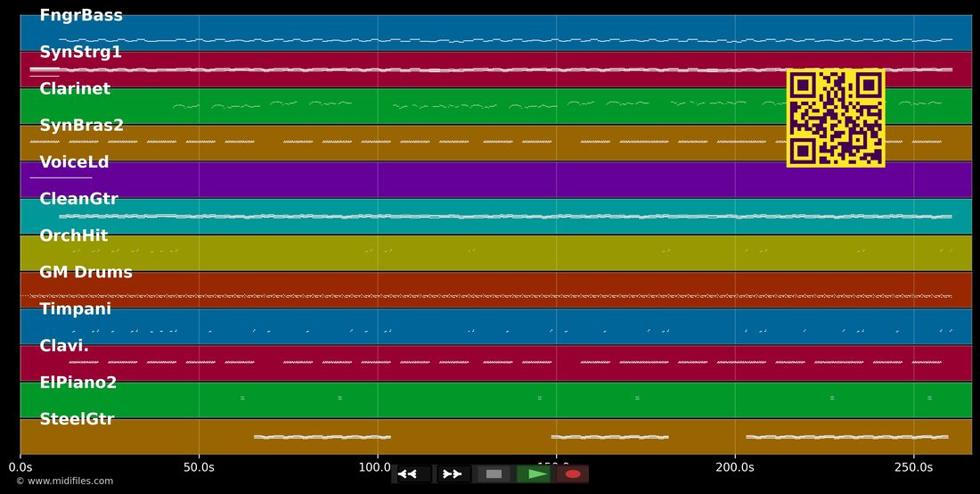Click the 50.0s time axis label
Screen dimensions: 980x494
pos(199,468)
